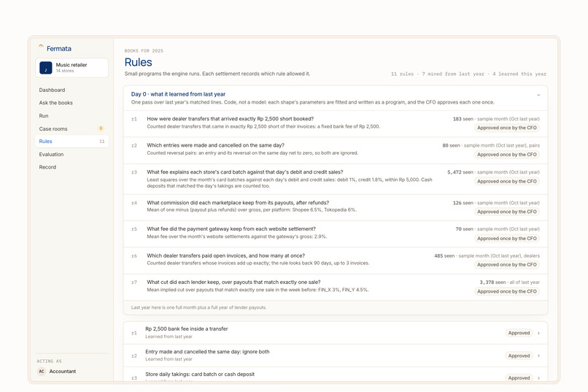
Task: Expand the same-day cancelled entry rule
Action: point(538,356)
